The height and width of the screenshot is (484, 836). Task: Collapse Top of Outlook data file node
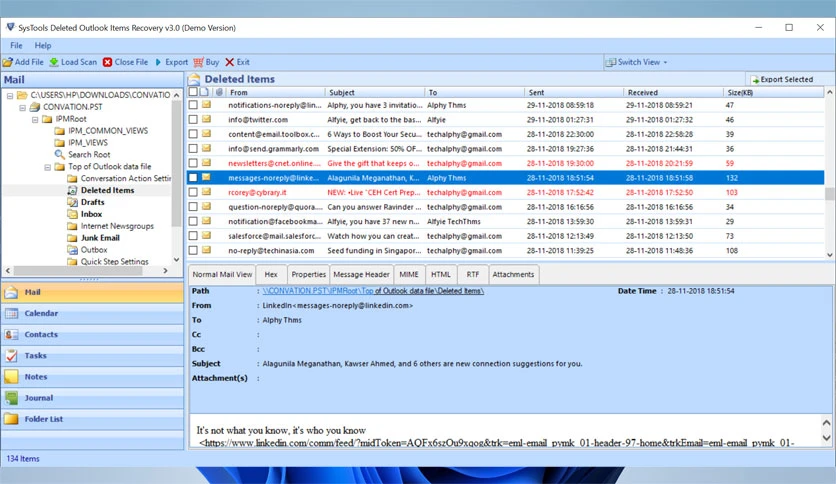[47, 167]
